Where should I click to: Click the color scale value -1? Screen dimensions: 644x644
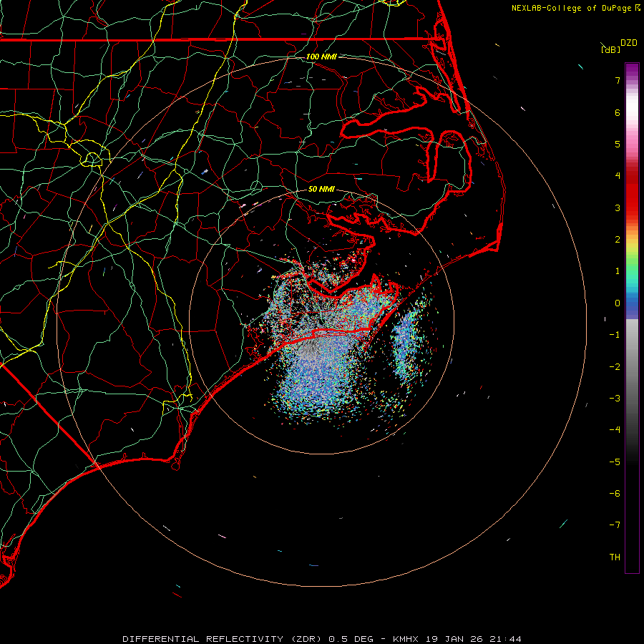[x=615, y=335]
